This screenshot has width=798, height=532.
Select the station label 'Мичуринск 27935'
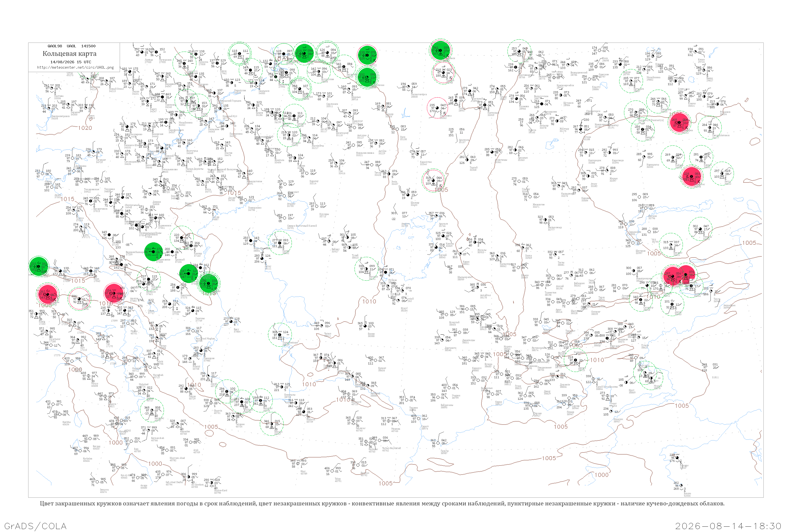(x=165, y=61)
